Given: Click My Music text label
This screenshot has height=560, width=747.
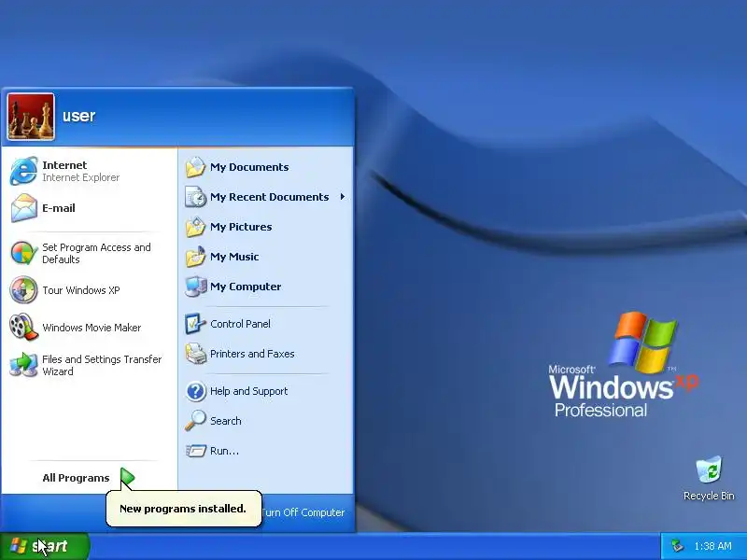Looking at the screenshot, I should pos(234,257).
